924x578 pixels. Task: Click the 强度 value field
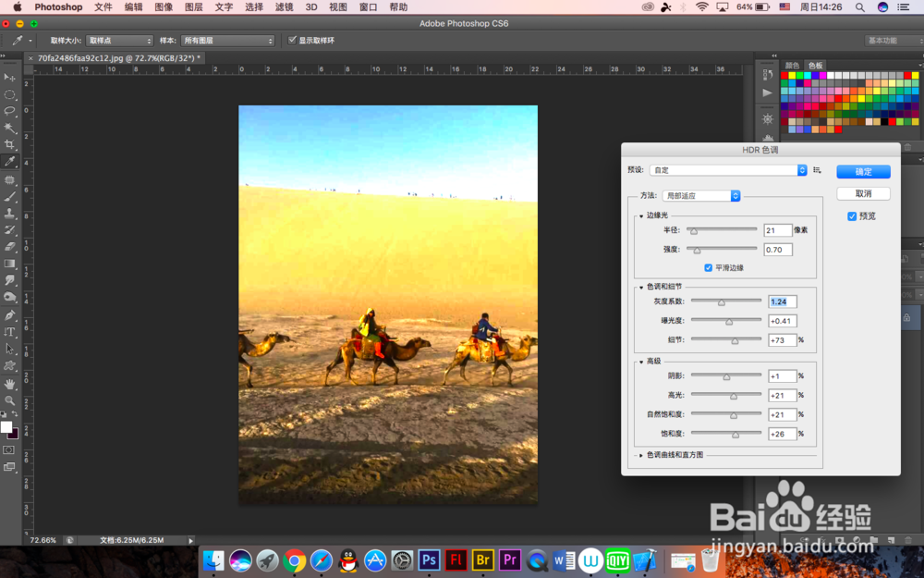[x=778, y=250]
